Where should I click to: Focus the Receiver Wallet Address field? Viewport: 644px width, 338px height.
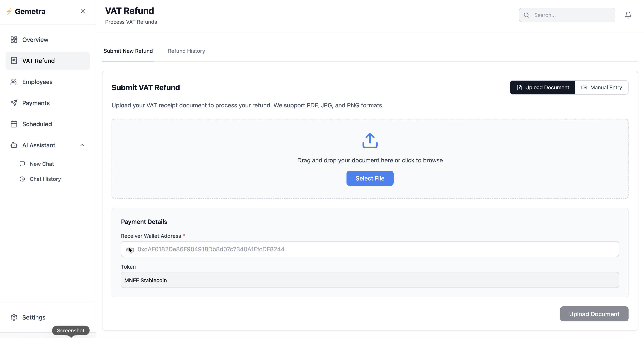(370, 249)
